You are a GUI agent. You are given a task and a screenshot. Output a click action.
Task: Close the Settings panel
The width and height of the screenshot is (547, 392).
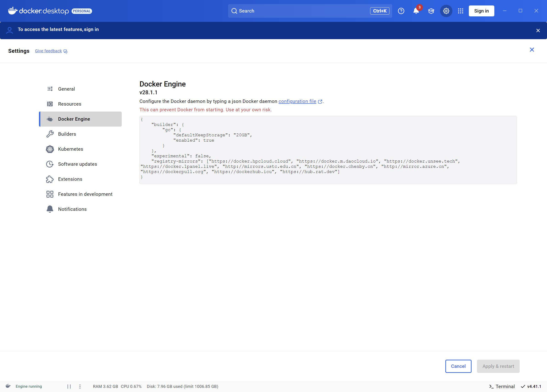click(x=532, y=50)
